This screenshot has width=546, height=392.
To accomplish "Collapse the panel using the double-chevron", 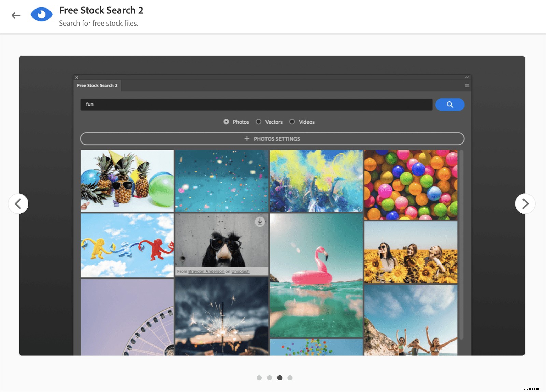I will click(x=466, y=77).
